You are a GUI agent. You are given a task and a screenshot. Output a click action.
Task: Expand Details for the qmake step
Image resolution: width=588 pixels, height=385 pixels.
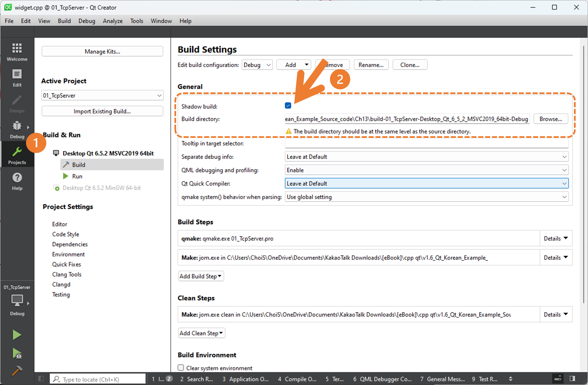click(x=555, y=239)
